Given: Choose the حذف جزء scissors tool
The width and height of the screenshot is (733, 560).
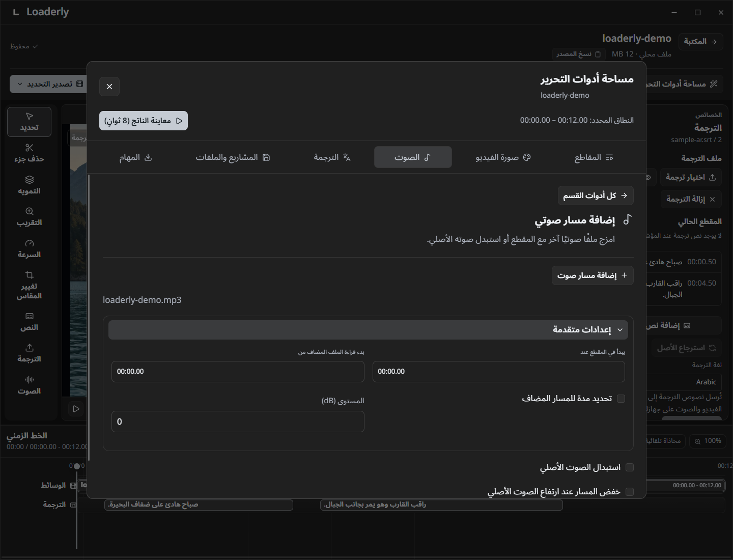Looking at the screenshot, I should click(x=29, y=153).
